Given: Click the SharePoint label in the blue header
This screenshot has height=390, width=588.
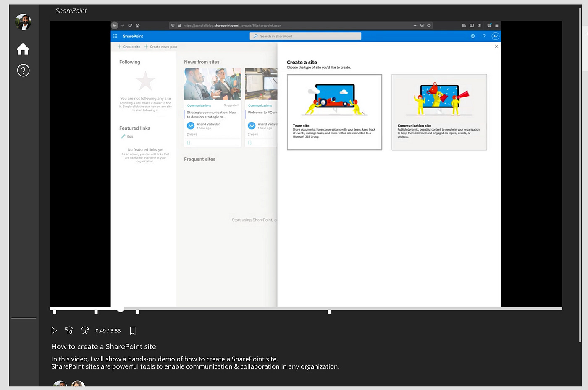Looking at the screenshot, I should tap(133, 36).
